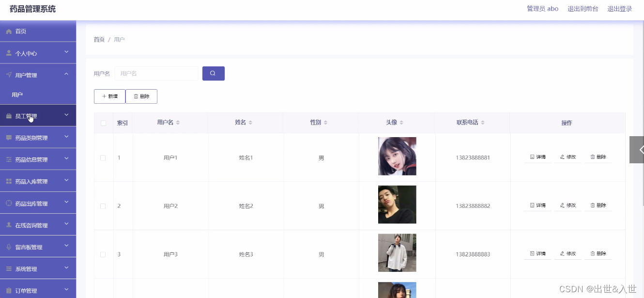Open 员工管理 menu label
644x298 pixels.
point(26,116)
